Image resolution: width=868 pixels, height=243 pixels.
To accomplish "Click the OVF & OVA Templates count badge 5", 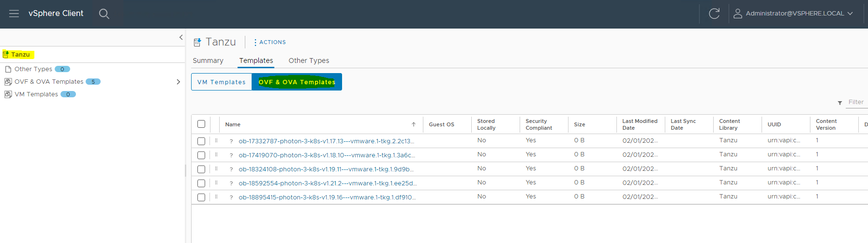I will [93, 82].
